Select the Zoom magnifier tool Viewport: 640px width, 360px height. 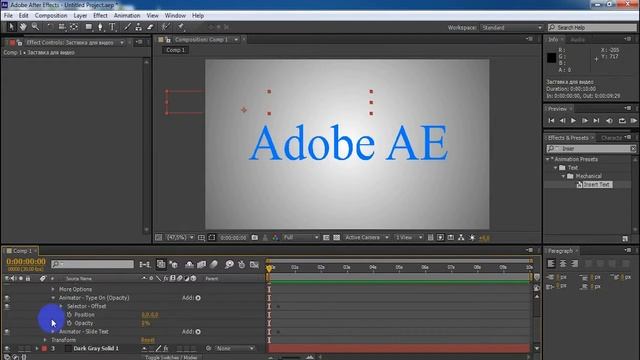point(35,27)
